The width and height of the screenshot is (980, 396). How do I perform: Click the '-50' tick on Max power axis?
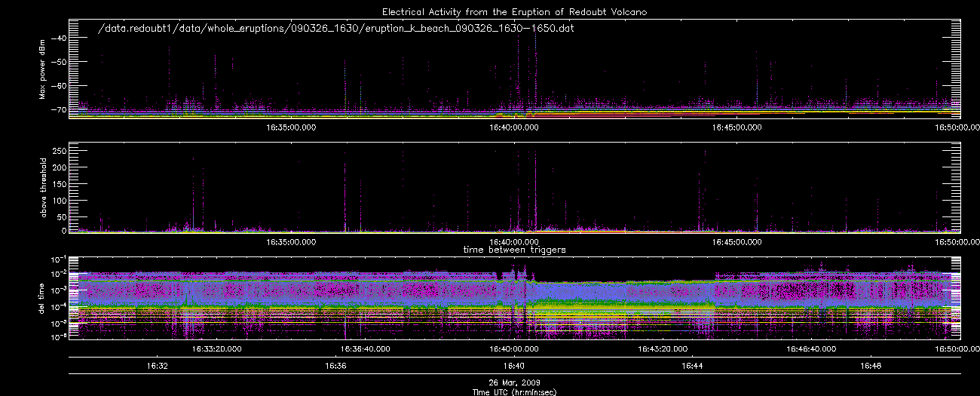click(60, 62)
